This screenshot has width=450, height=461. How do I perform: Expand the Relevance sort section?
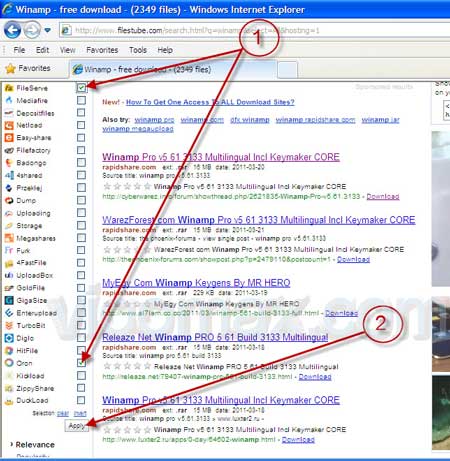tap(32, 445)
